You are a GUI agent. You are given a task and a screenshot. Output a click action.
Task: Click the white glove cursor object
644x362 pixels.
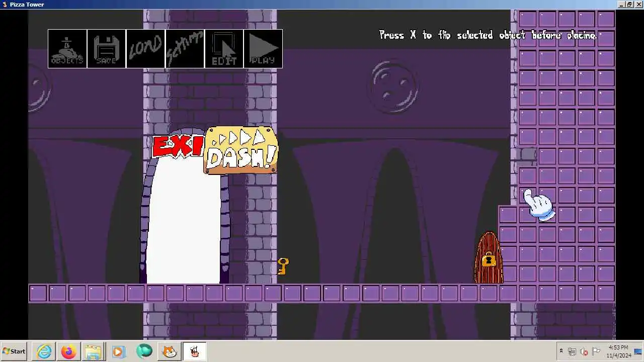tap(539, 205)
